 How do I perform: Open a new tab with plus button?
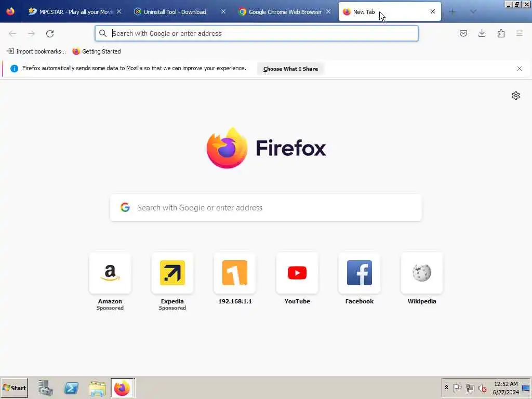point(452,12)
